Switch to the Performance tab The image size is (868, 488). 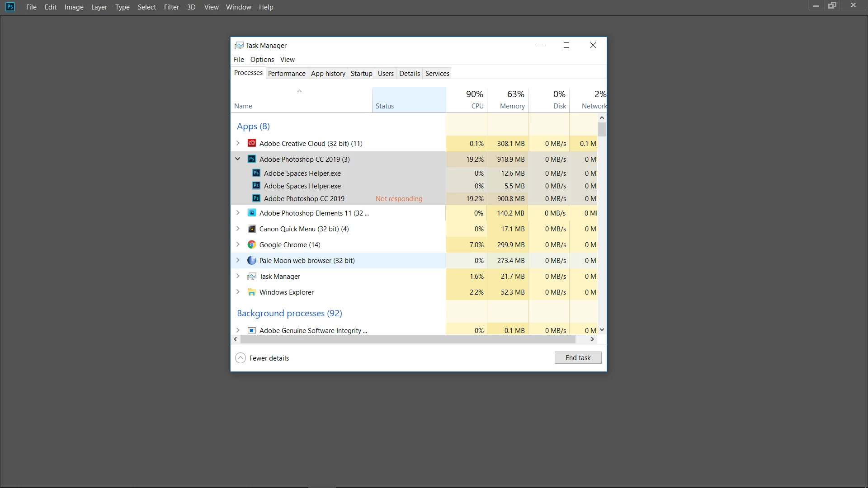(x=287, y=73)
